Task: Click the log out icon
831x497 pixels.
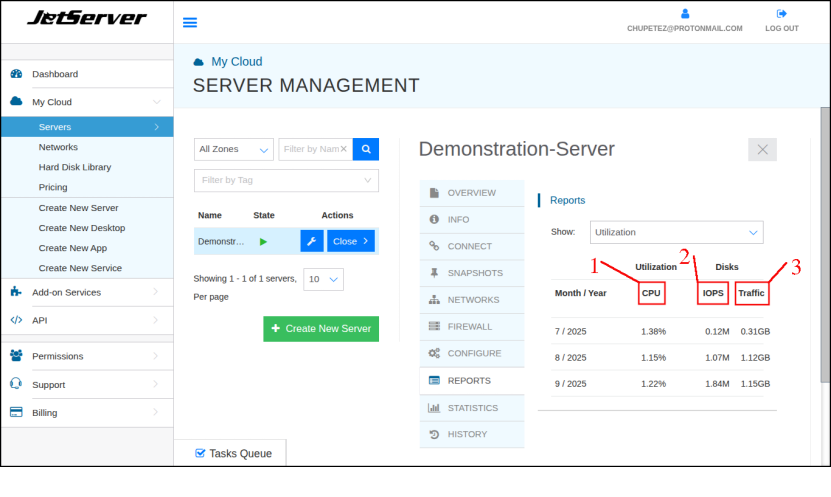Action: click(x=781, y=14)
